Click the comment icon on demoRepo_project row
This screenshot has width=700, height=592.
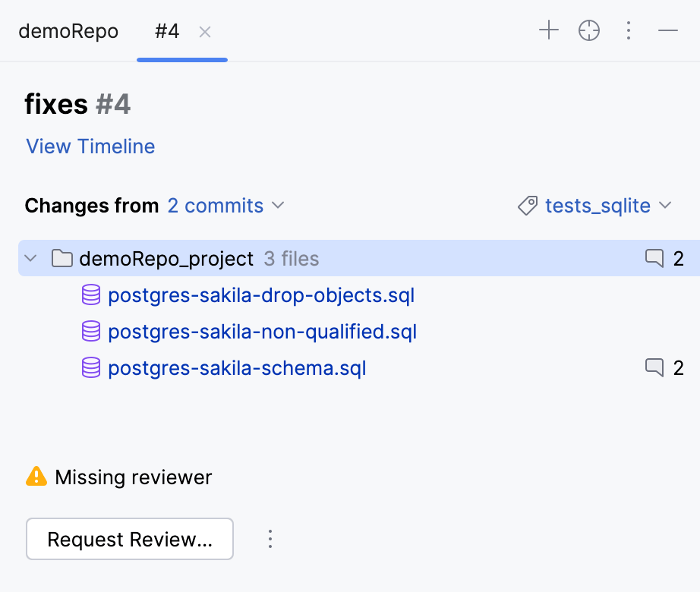[655, 258]
